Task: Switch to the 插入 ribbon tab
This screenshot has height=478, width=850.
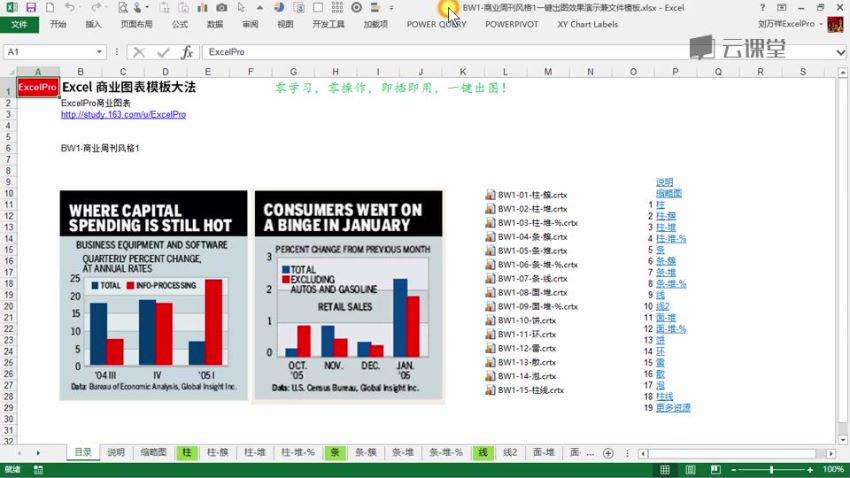Action: (93, 24)
